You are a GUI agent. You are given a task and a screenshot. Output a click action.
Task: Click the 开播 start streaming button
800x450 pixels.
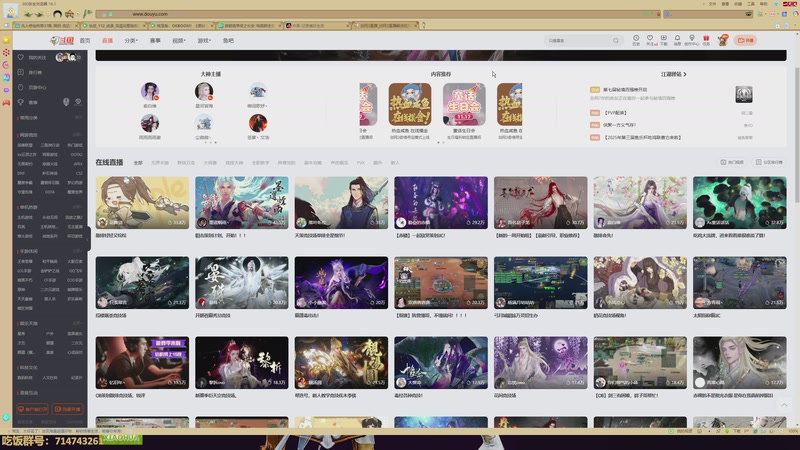click(745, 40)
